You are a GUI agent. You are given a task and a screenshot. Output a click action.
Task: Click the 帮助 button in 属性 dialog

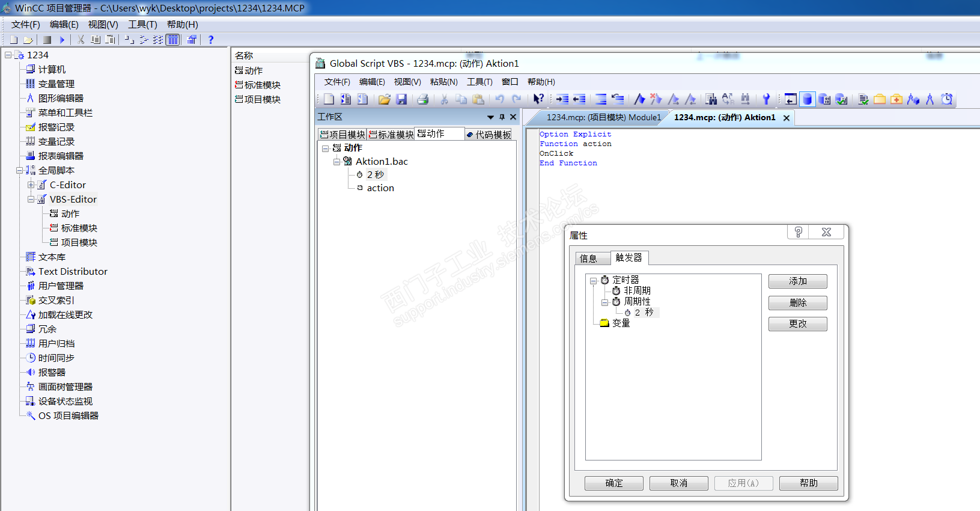click(x=809, y=483)
